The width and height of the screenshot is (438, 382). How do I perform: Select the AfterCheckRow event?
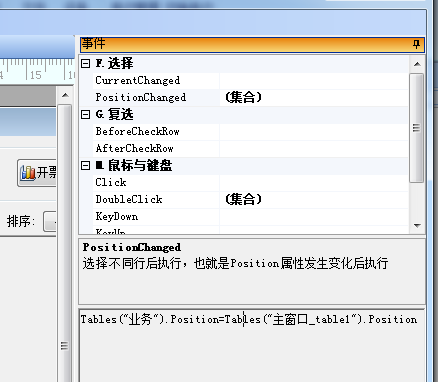(x=250, y=148)
